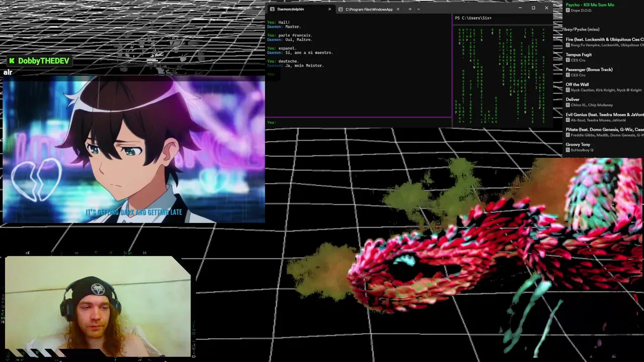Open artist CES Cru under Tempus Fugit
644x362 pixels.
click(578, 60)
